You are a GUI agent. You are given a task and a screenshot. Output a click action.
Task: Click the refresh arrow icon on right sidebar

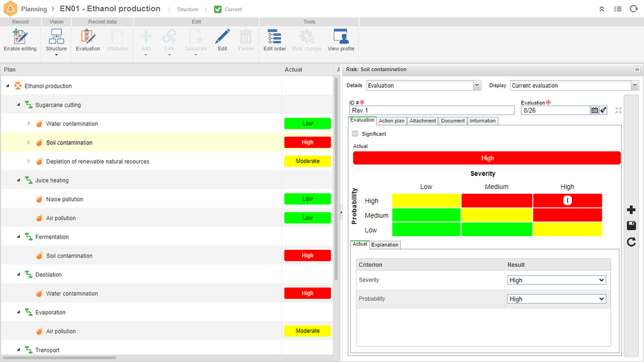pos(631,242)
